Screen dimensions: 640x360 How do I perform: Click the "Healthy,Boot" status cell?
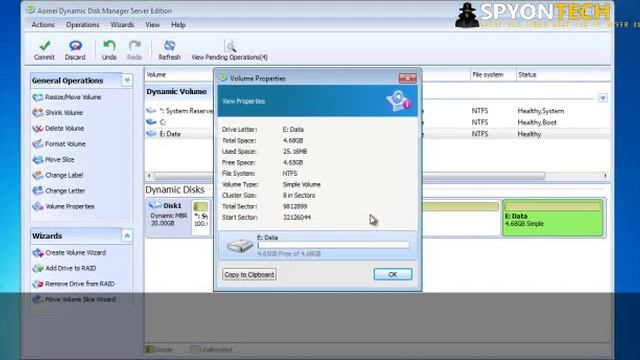click(x=537, y=122)
